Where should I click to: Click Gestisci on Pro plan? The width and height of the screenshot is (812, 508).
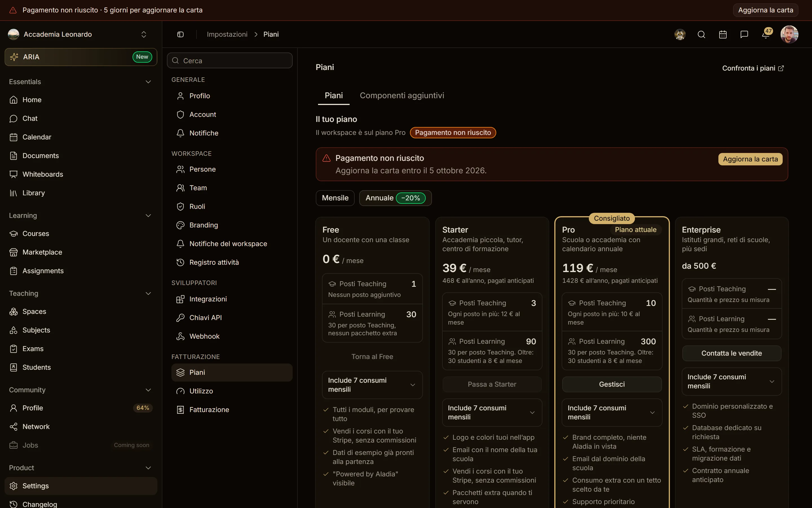(x=612, y=384)
